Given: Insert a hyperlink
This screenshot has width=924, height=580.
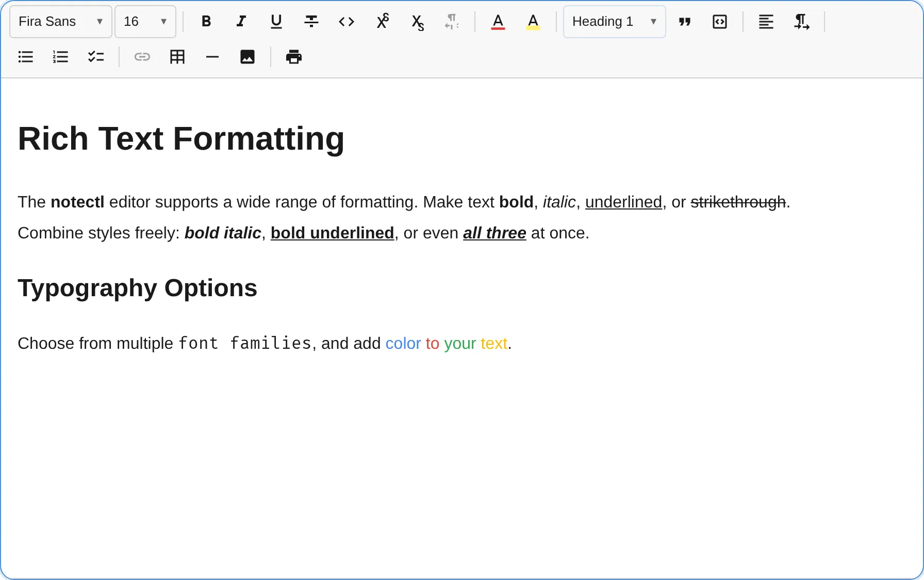Looking at the screenshot, I should 142,57.
